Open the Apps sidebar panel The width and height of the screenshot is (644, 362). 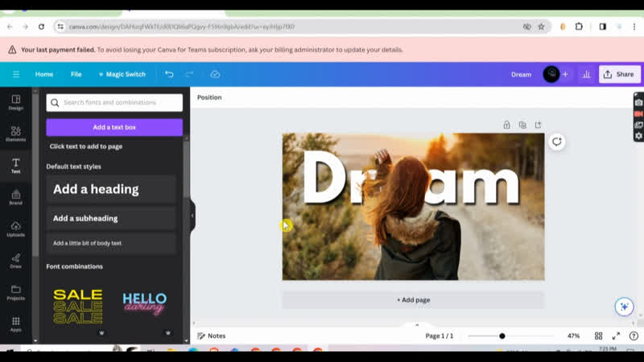(x=15, y=324)
